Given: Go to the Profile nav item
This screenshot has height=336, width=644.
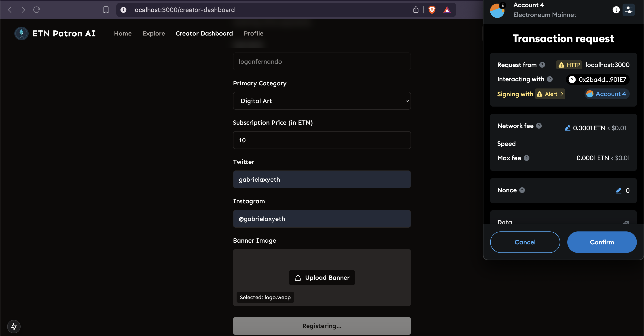Looking at the screenshot, I should tap(253, 34).
